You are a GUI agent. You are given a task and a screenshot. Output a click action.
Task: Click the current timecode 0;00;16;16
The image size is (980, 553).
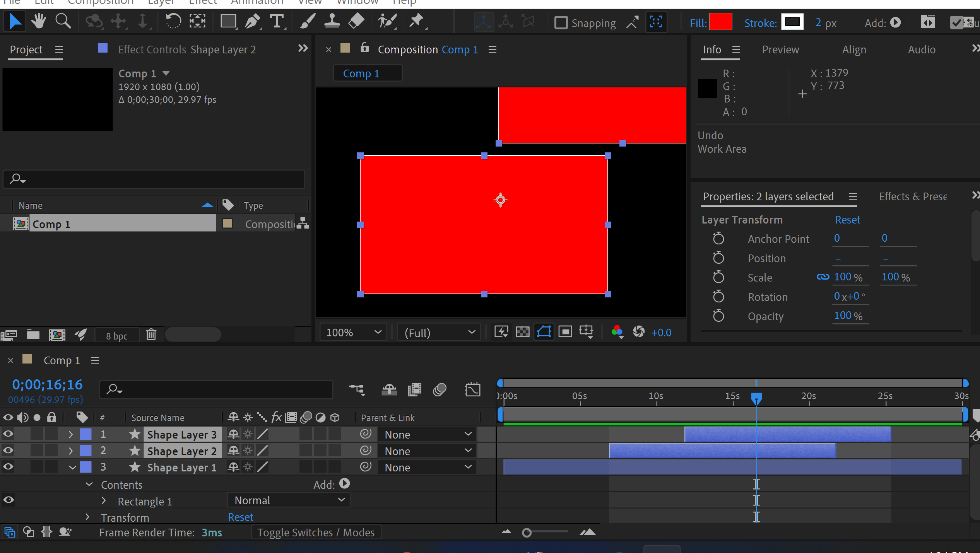(x=47, y=384)
